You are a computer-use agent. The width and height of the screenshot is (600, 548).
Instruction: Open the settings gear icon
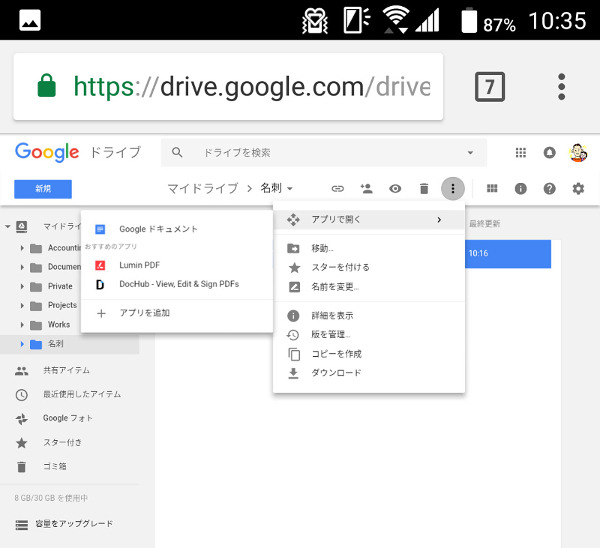point(578,189)
